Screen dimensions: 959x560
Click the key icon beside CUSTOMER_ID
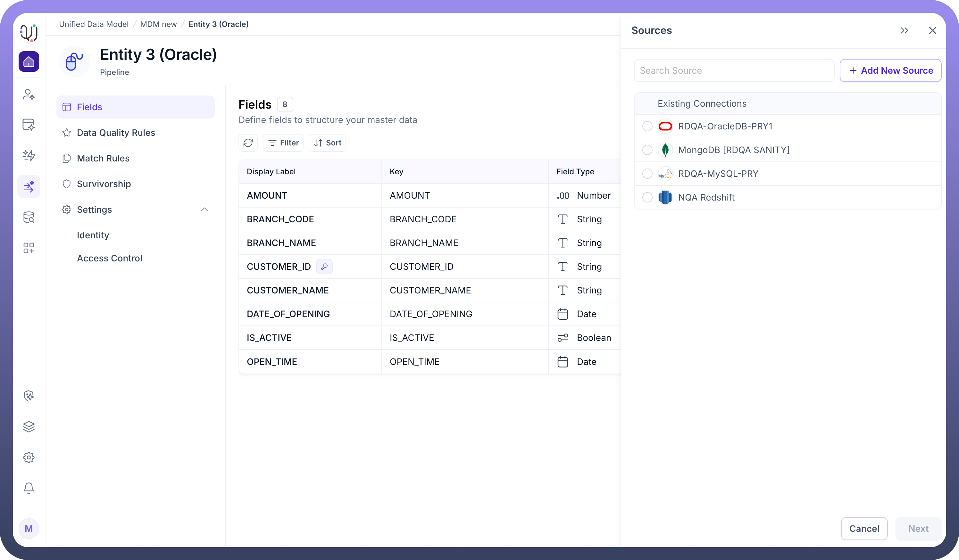(324, 266)
